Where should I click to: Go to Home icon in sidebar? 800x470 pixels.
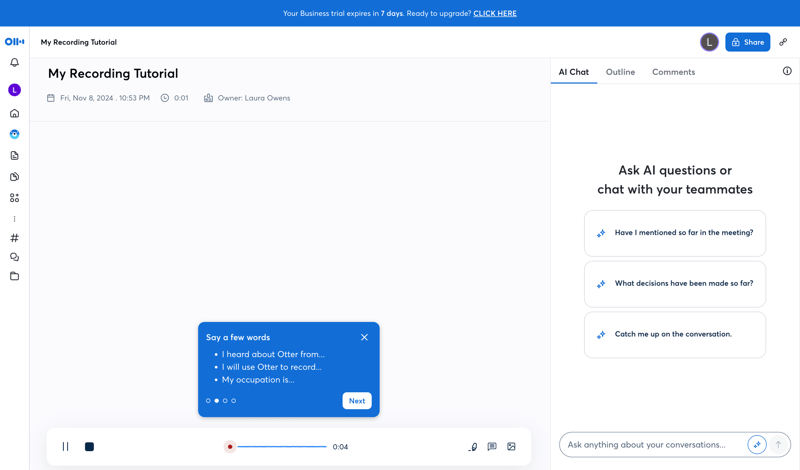coord(14,113)
